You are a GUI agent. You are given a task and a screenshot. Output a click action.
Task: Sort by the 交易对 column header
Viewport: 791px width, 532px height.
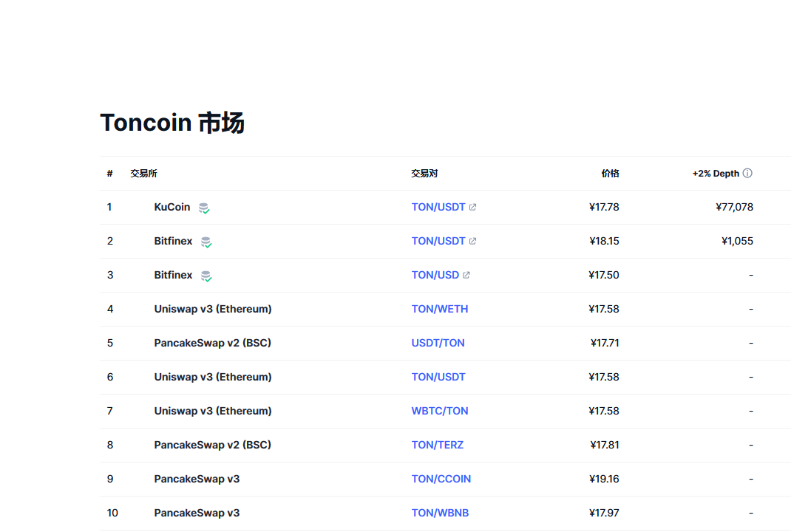424,174
